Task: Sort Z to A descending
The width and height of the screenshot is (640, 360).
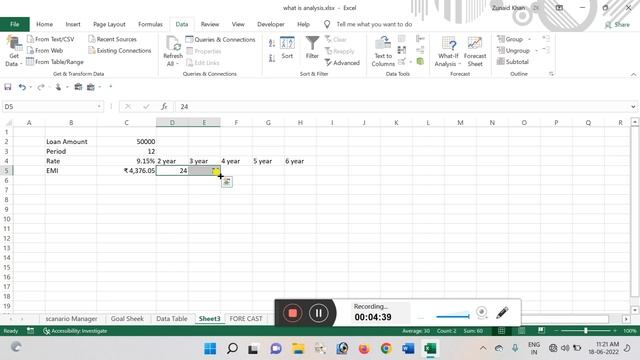Action: pyautogui.click(x=272, y=58)
